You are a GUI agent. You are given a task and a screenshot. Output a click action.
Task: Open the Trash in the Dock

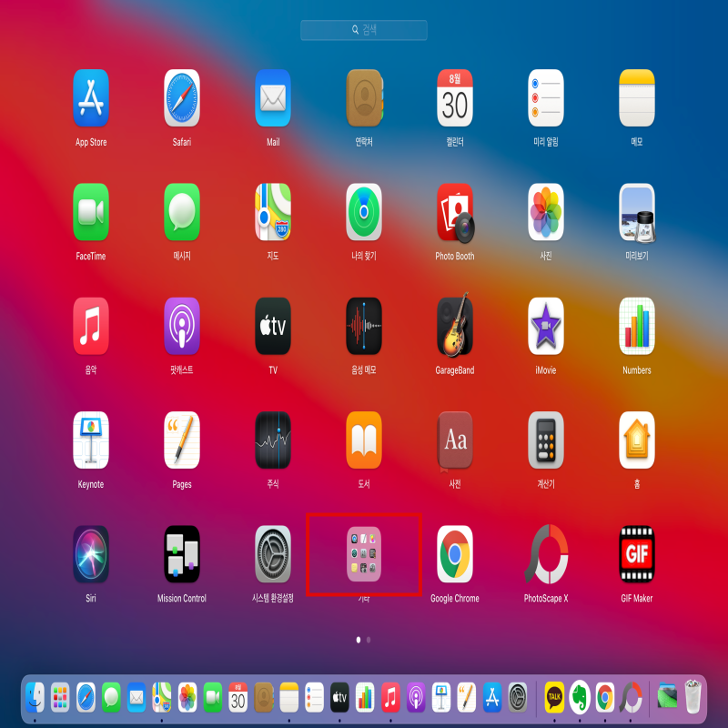pos(693,697)
